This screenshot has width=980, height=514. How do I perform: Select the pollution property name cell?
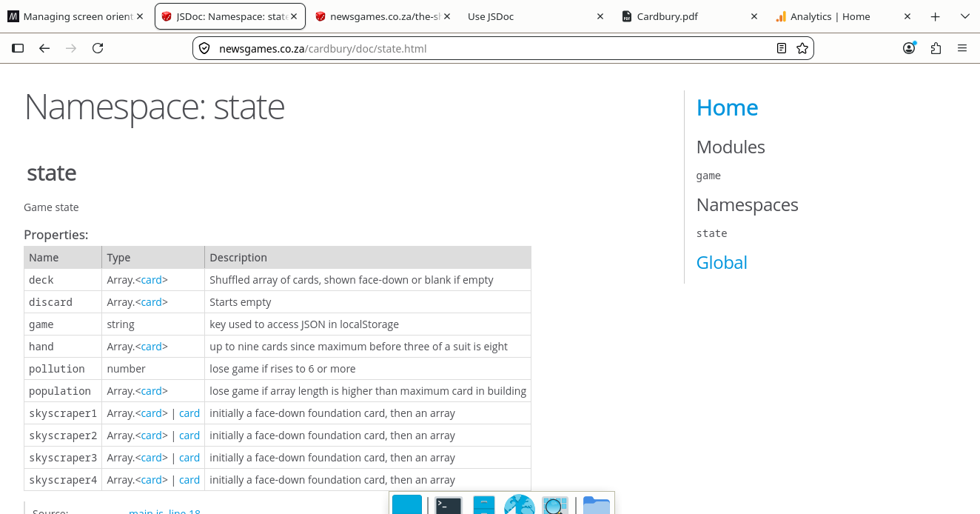[63, 369]
